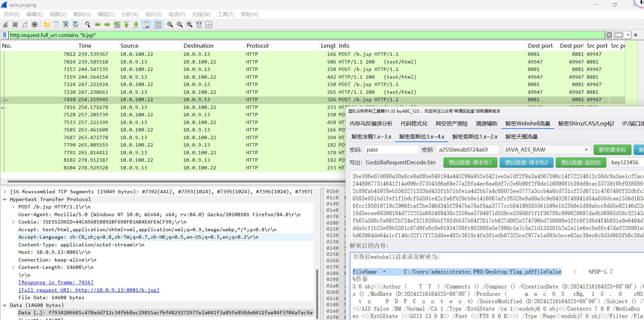Open the display filter history dropdown

point(628,35)
